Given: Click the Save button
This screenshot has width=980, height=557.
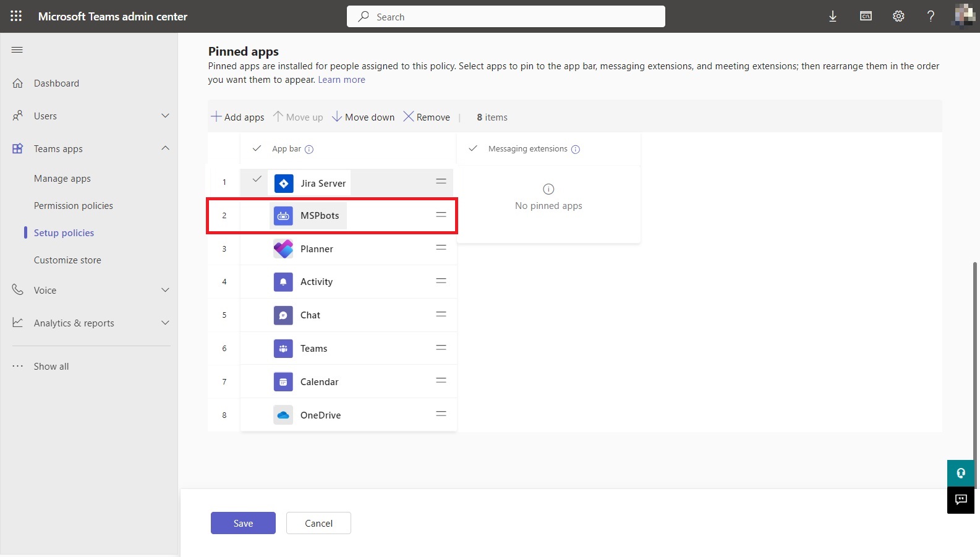Looking at the screenshot, I should point(243,523).
